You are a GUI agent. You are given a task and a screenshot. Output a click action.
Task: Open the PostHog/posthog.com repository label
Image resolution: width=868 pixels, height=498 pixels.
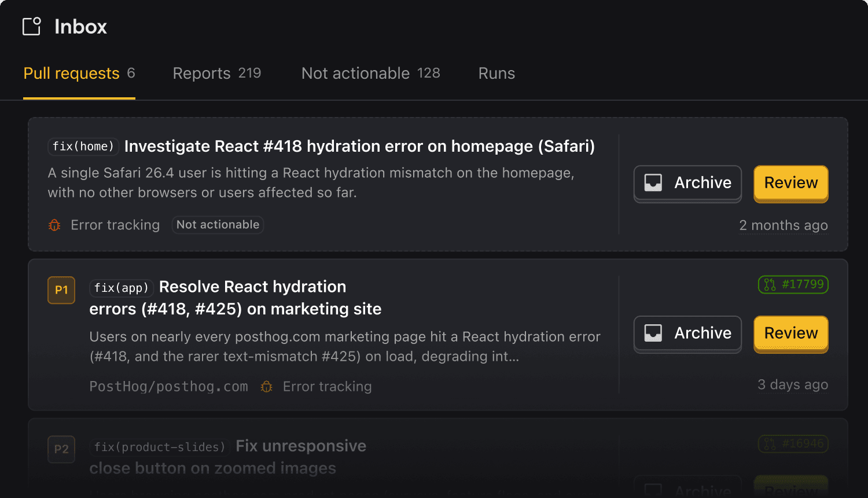coord(168,387)
